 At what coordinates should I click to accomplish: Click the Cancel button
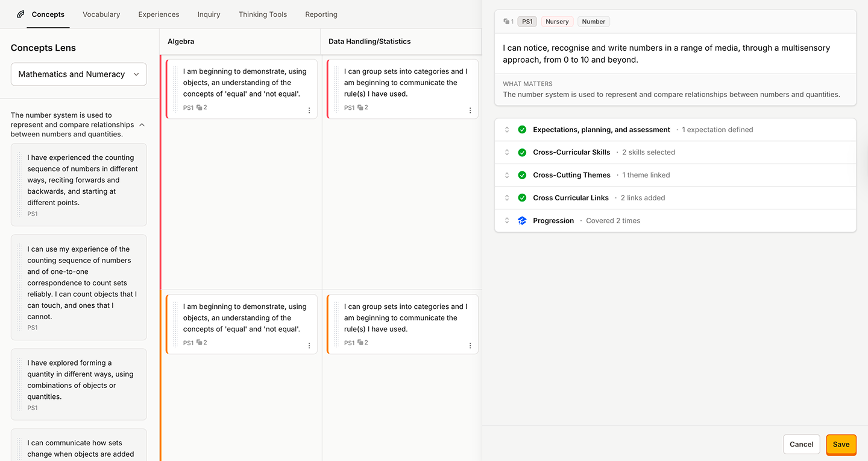801,444
